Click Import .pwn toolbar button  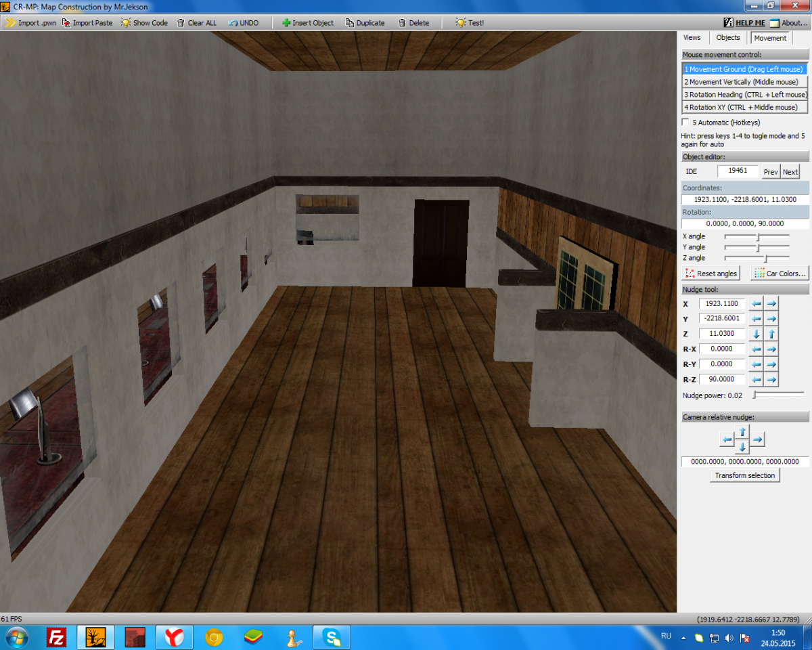click(x=31, y=22)
